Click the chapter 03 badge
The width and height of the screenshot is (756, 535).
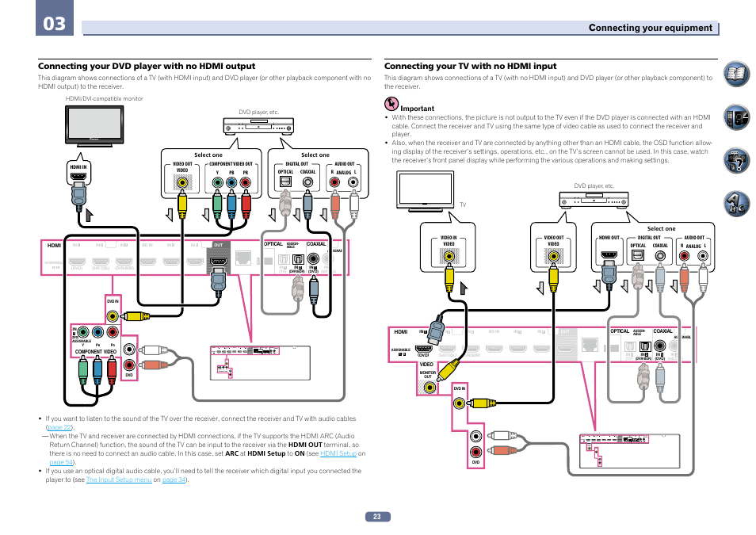point(55,18)
